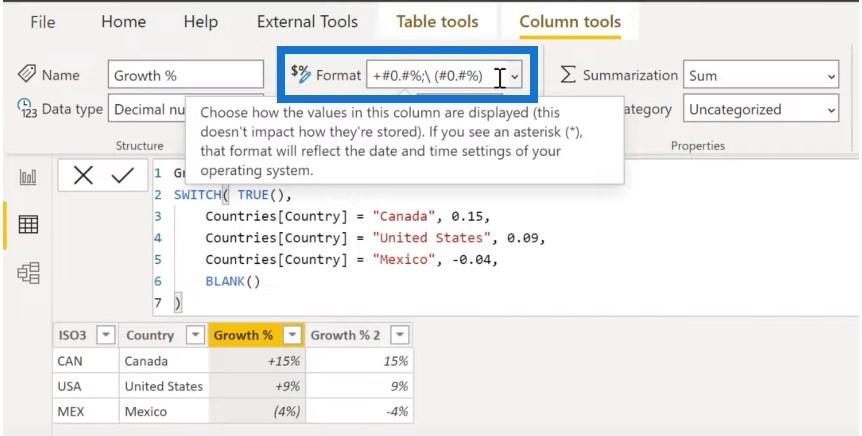Commit the formula with the checkmark button
Viewport: 862px width, 436px height.
tap(122, 176)
